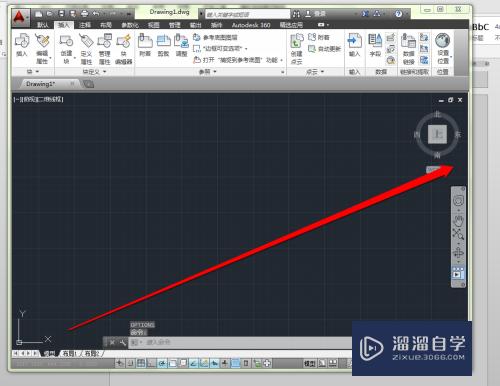Screen dimensions: 500x386
Task: Click the Set Location (设置位置) globe icon
Action: point(443,41)
